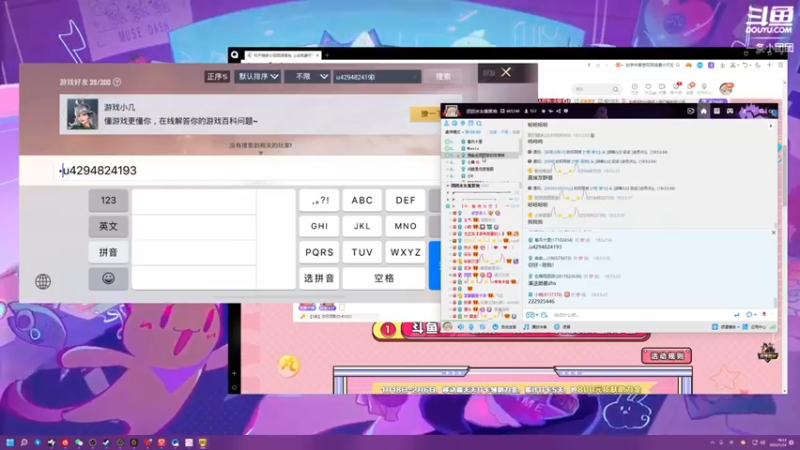Tap the JKL key
The image size is (800, 450).
point(362,226)
